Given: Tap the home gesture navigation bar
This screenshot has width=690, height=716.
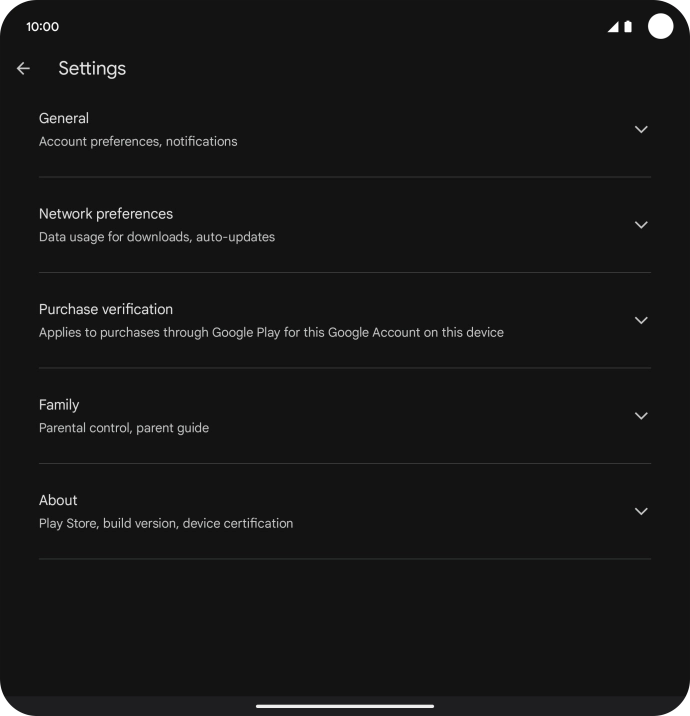Looking at the screenshot, I should point(345,706).
